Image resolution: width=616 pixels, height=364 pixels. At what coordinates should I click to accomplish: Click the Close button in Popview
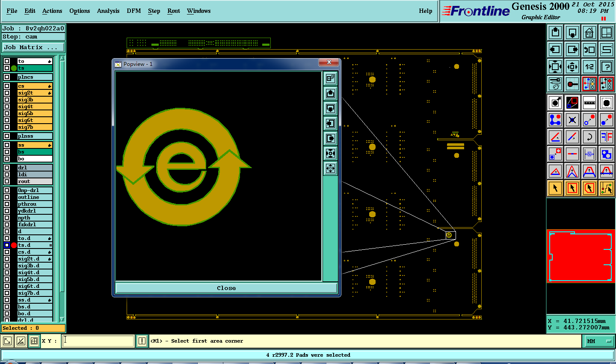point(226,288)
